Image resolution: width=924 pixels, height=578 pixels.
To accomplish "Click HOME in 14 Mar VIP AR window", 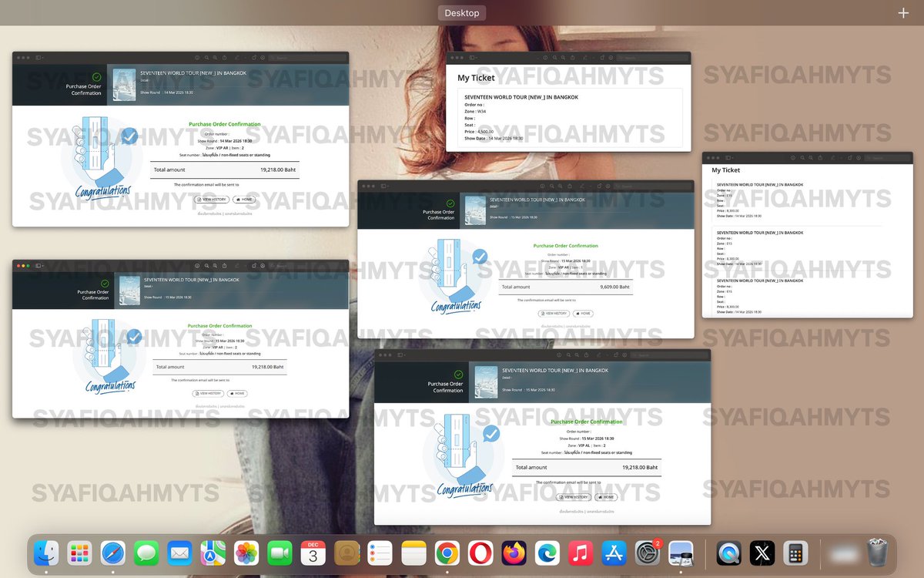I will [x=243, y=199].
